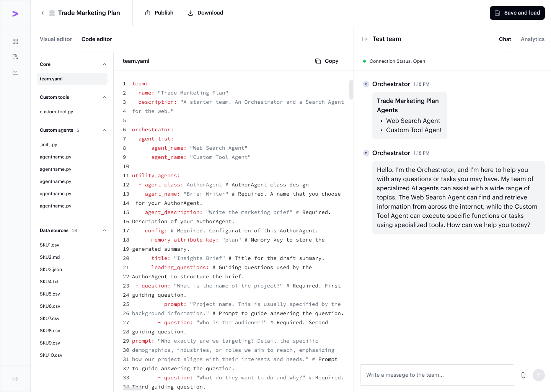Attach a file with the paperclip icon
The image size is (551, 392).
(x=523, y=375)
